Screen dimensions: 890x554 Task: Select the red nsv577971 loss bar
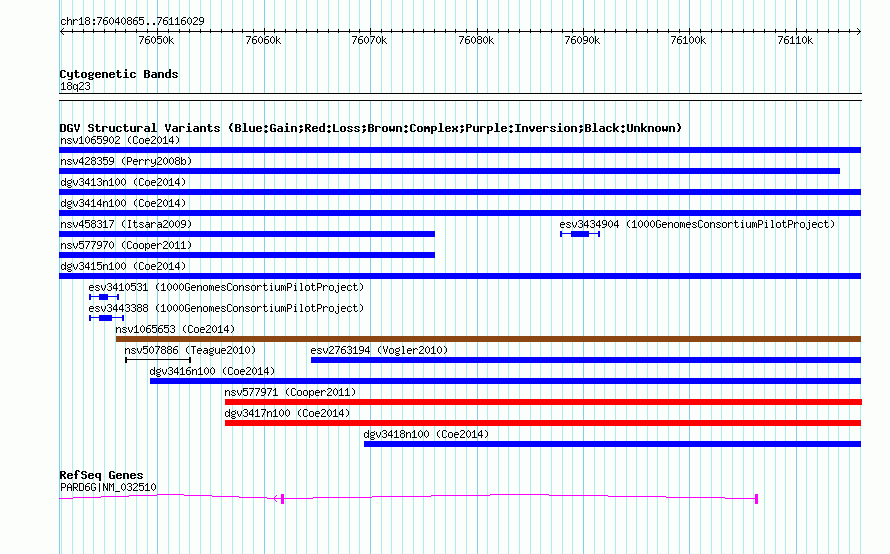543,402
